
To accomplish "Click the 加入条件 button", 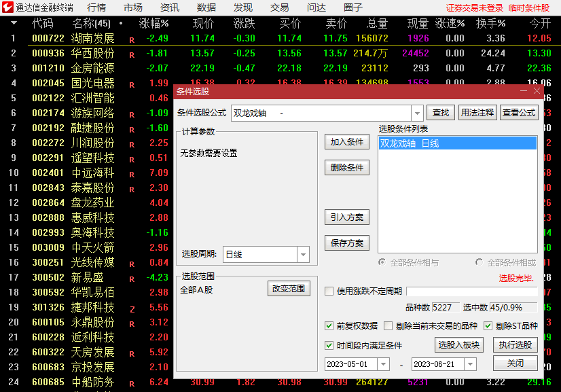I will click(x=346, y=142).
